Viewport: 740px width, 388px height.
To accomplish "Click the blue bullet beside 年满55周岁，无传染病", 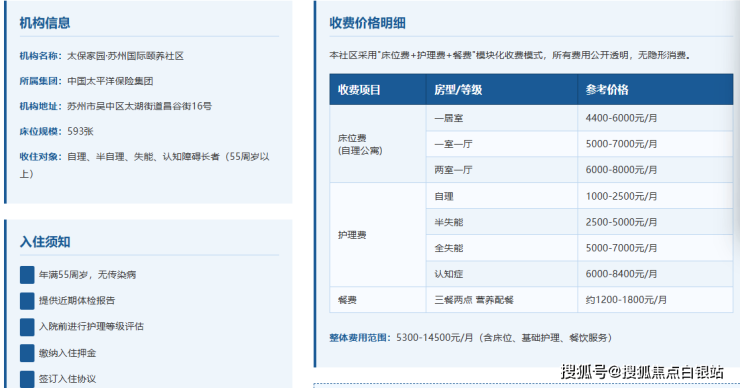I will 27,275.
